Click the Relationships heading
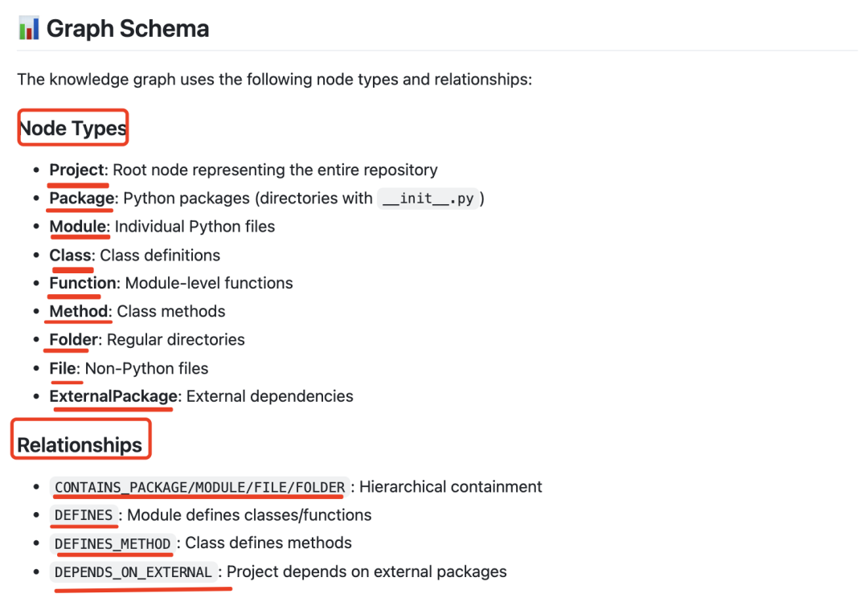This screenshot has width=868, height=602. tap(80, 444)
